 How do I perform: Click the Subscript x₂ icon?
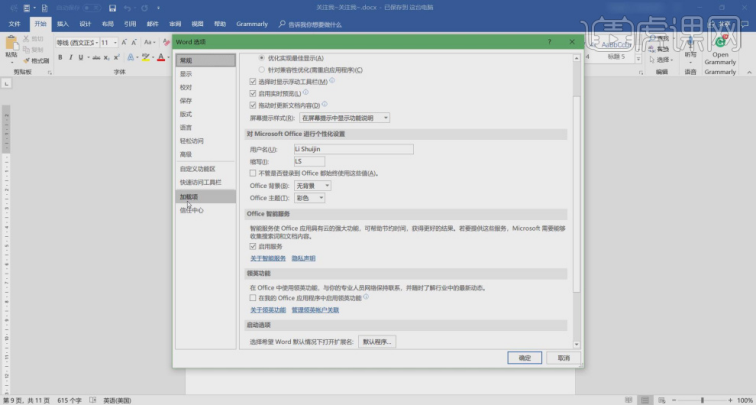pyautogui.click(x=107, y=57)
